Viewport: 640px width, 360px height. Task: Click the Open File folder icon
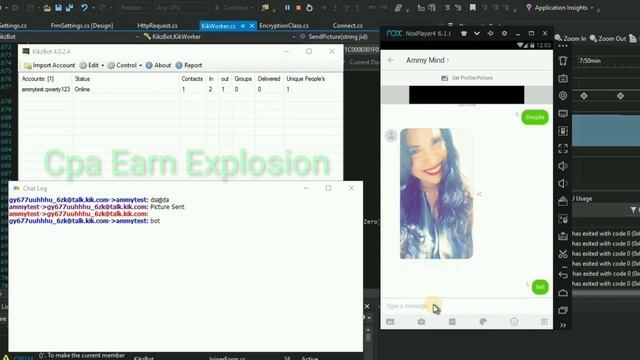(x=47, y=8)
